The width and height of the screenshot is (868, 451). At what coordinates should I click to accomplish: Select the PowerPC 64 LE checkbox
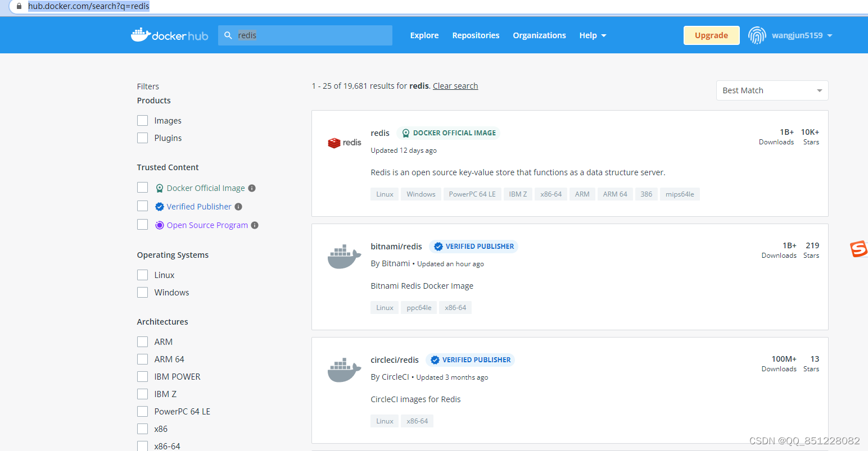[x=143, y=412]
